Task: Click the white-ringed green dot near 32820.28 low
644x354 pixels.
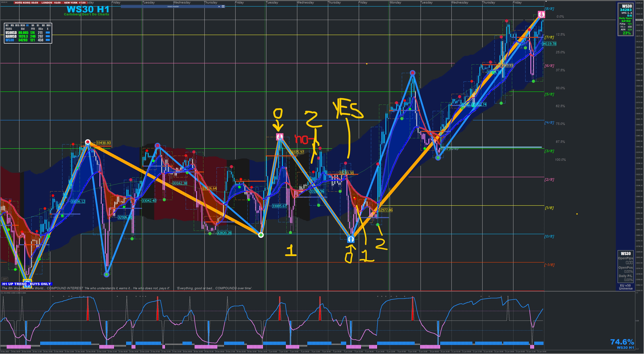Action: click(261, 235)
